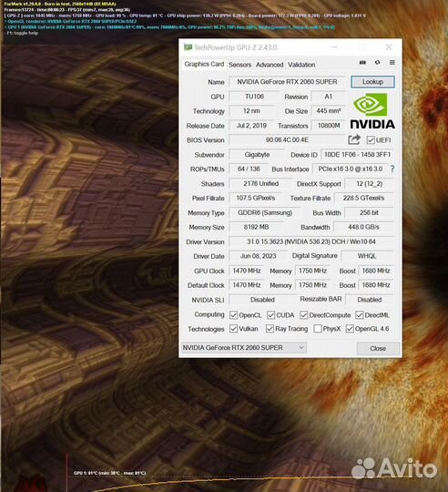Switch to the Sensors tab
The image size is (448, 492).
click(239, 65)
